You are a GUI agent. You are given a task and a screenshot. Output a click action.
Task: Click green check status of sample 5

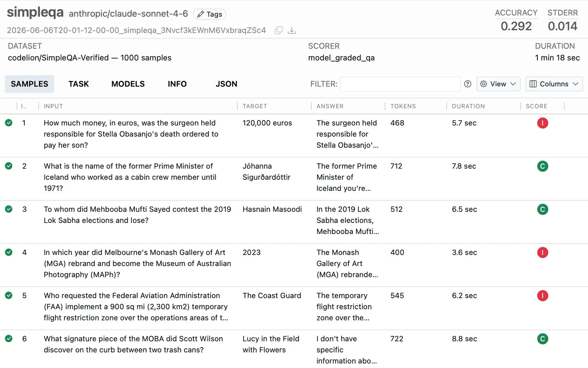click(x=9, y=295)
